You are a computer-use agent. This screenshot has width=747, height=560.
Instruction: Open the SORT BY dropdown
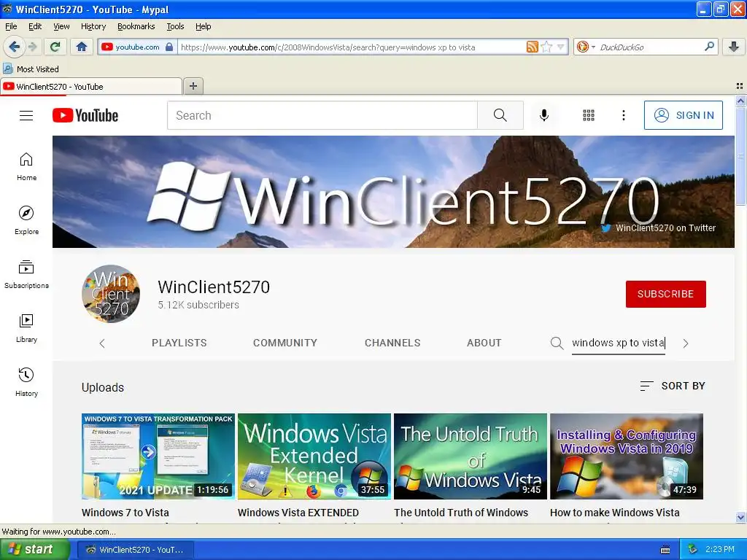[x=672, y=386]
